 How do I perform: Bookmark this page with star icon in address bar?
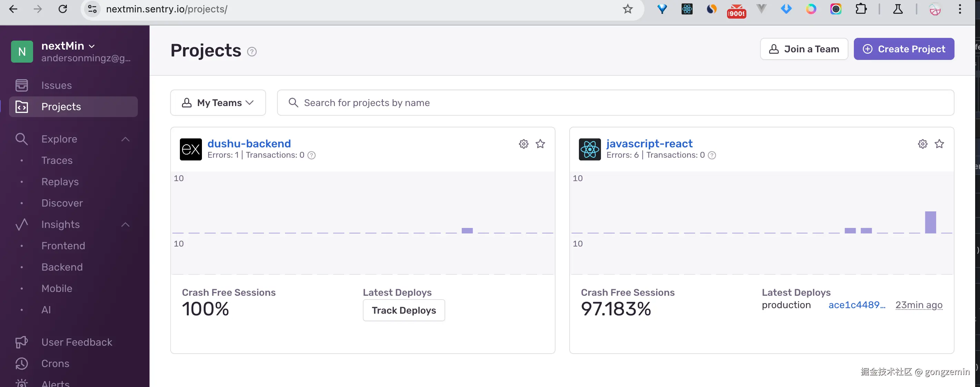pos(627,9)
